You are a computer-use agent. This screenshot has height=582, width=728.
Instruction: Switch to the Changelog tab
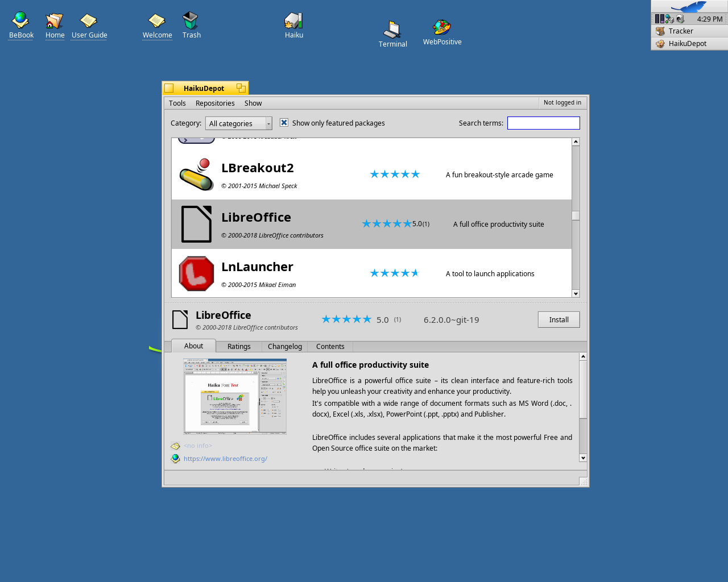(x=285, y=347)
